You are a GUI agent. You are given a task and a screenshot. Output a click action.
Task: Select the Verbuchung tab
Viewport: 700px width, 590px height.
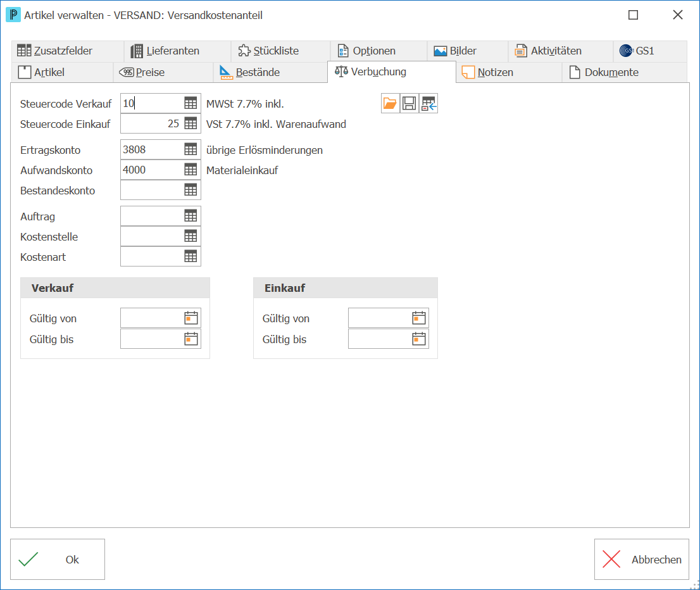click(392, 72)
